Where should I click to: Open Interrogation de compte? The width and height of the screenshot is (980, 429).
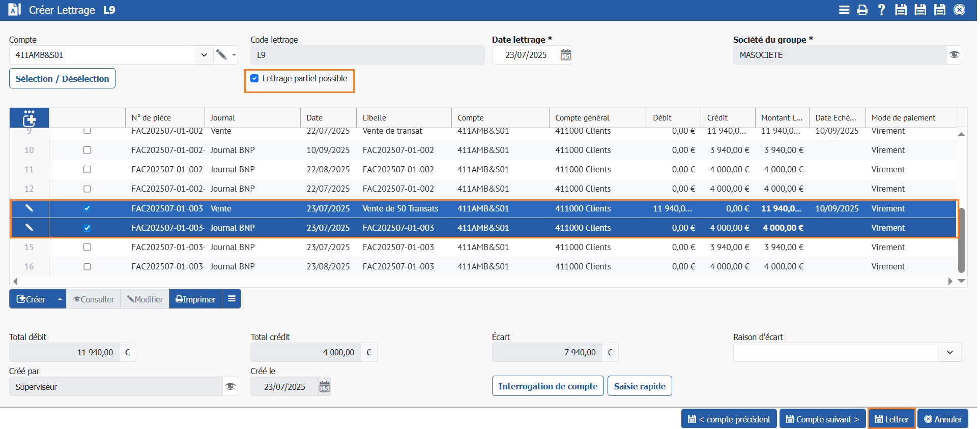click(547, 386)
